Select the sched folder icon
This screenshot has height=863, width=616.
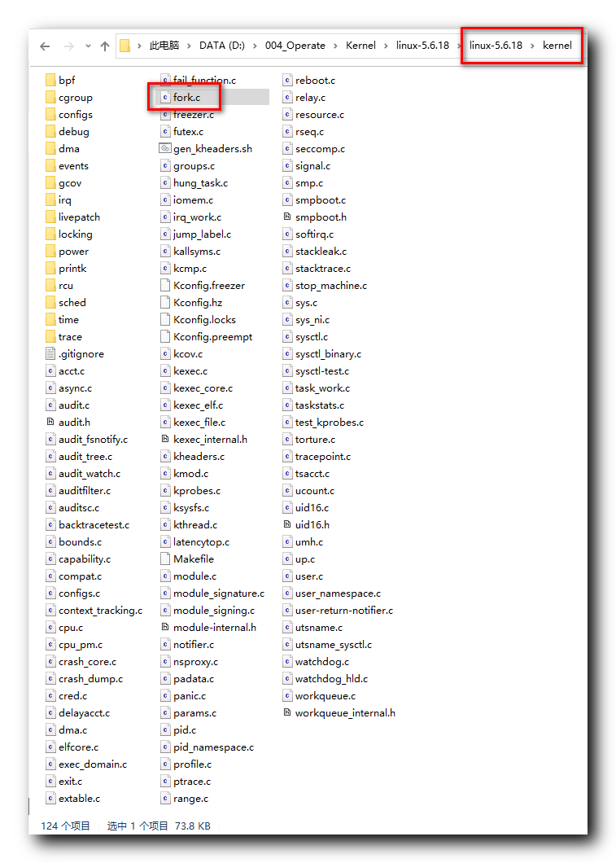(x=50, y=302)
